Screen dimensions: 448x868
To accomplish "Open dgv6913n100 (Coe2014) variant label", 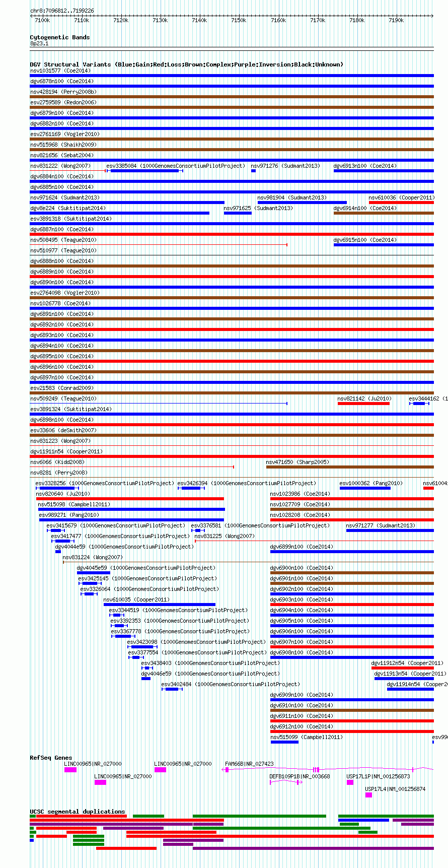I will tap(365, 166).
